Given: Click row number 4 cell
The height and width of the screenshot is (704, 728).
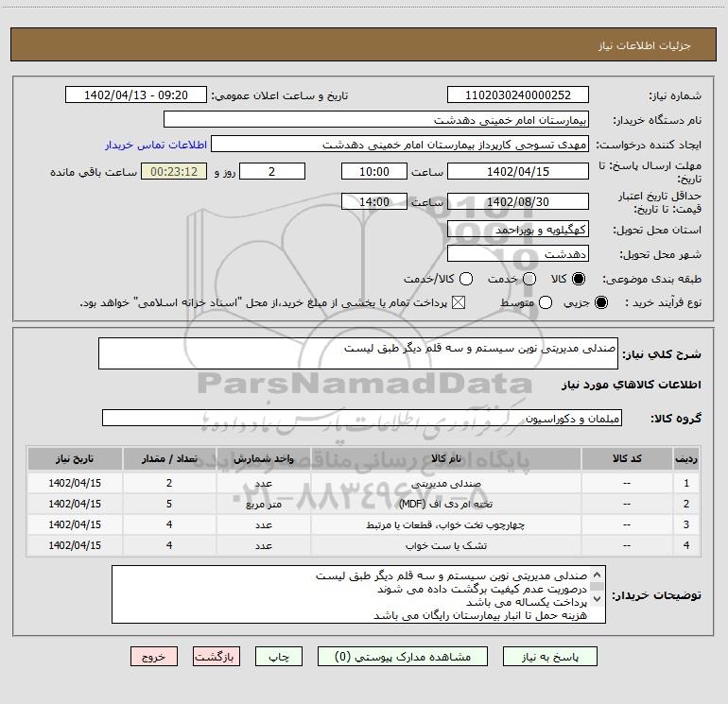Looking at the screenshot, I should pos(686,546).
